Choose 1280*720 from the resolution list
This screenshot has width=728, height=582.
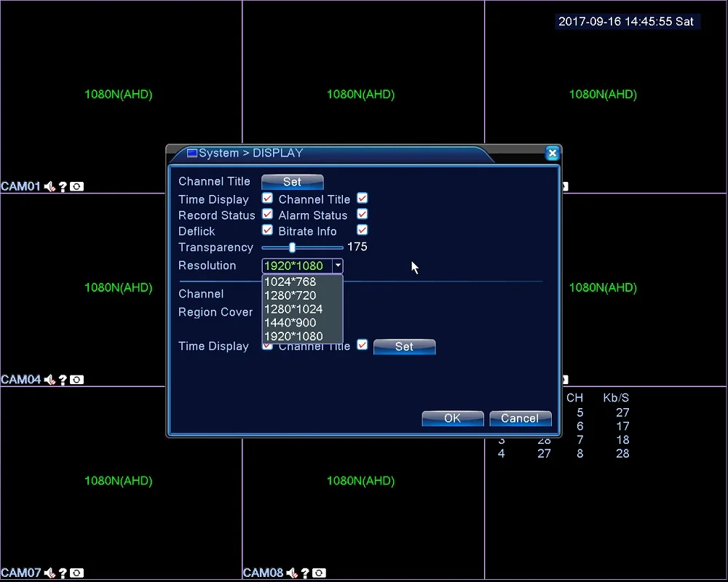(302, 295)
